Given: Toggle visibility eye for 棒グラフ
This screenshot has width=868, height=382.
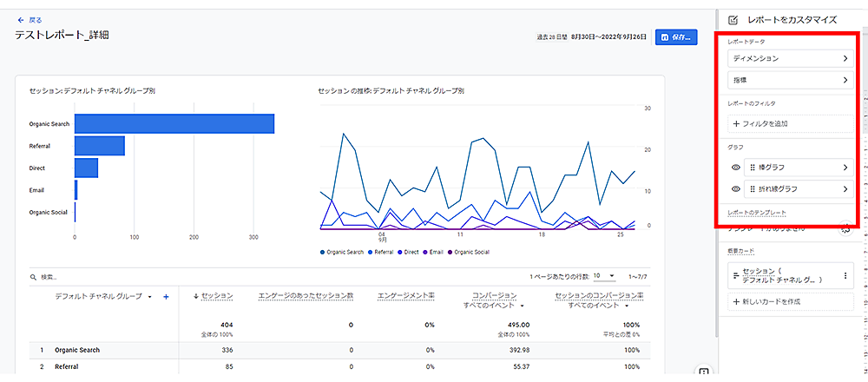Looking at the screenshot, I should (x=735, y=167).
